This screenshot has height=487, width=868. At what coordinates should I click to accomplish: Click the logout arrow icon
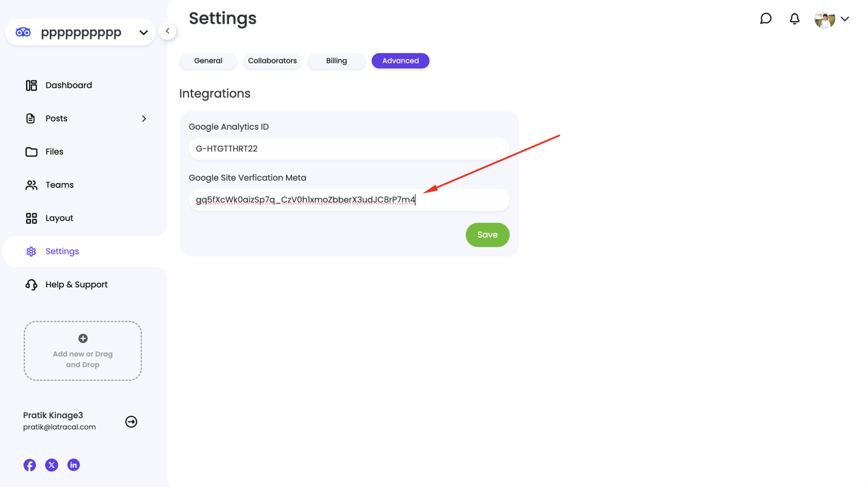[131, 422]
